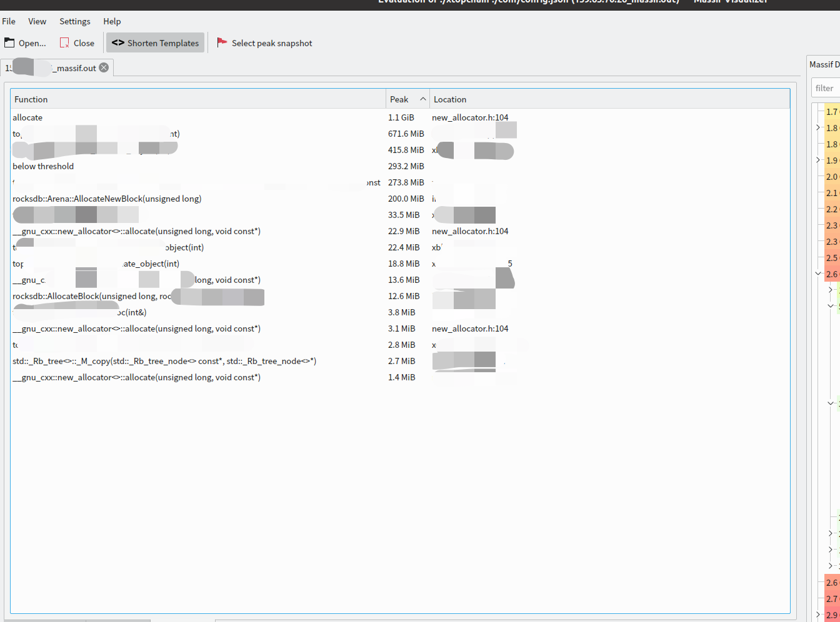This screenshot has width=840, height=622.
Task: Open the File menu
Action: tap(9, 21)
